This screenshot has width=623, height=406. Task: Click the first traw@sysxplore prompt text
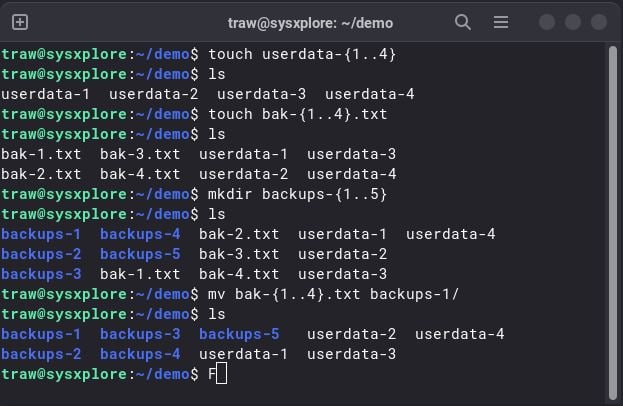click(x=64, y=54)
